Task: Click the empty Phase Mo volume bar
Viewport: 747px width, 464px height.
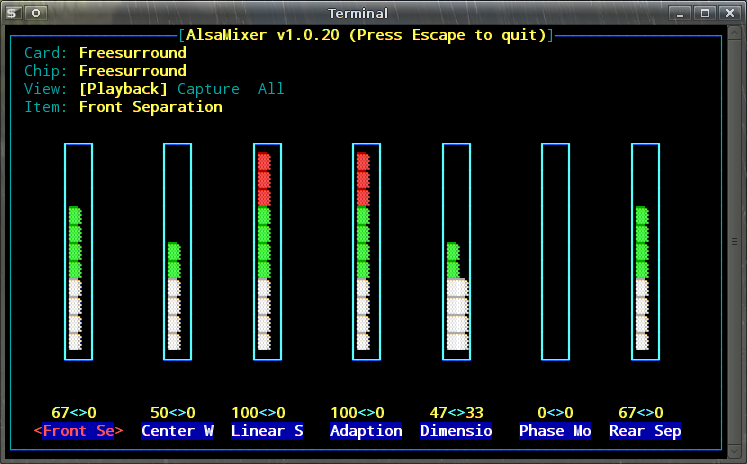Action: [555, 252]
